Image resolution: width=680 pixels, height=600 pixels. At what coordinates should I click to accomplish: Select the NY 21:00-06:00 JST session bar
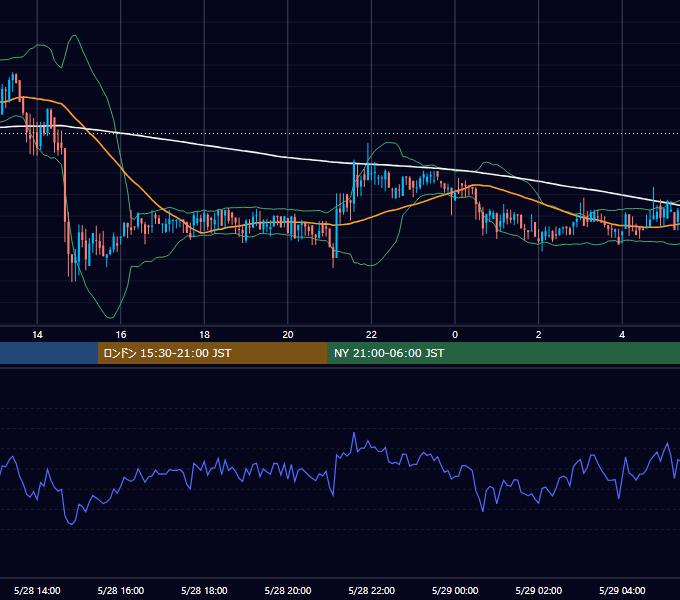pos(503,353)
